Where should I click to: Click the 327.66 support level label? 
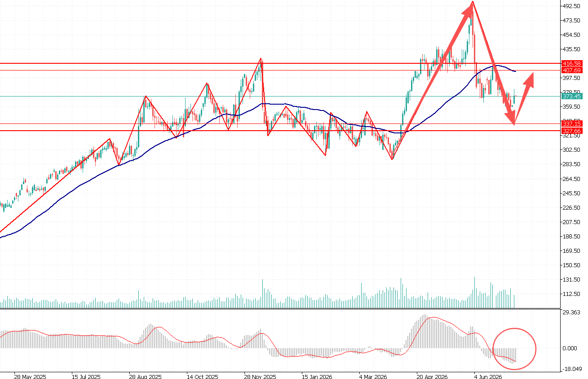click(572, 131)
